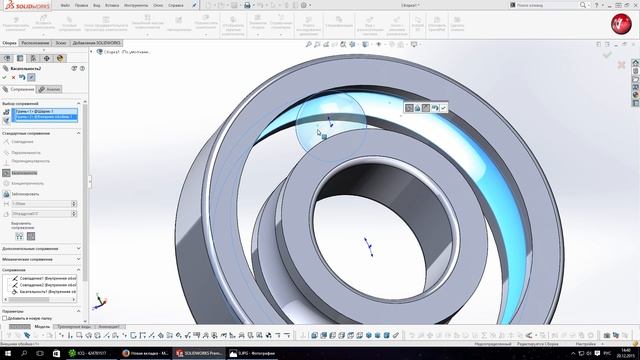Open the DimXpertManager tab icon

pos(47,58)
